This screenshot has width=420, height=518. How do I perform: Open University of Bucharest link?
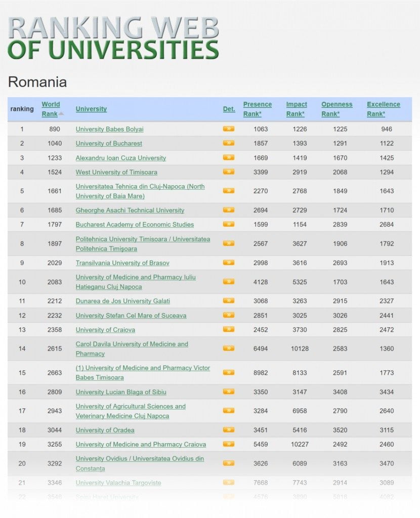click(x=109, y=143)
